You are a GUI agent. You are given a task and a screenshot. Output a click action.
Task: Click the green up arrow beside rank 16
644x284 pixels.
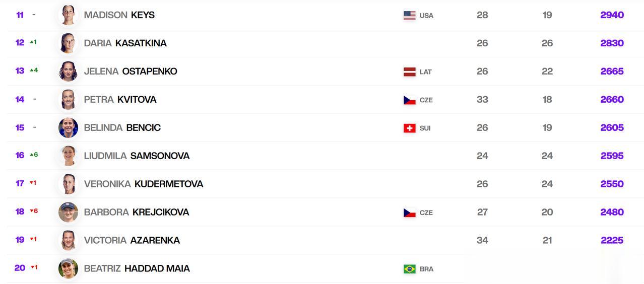coord(31,155)
